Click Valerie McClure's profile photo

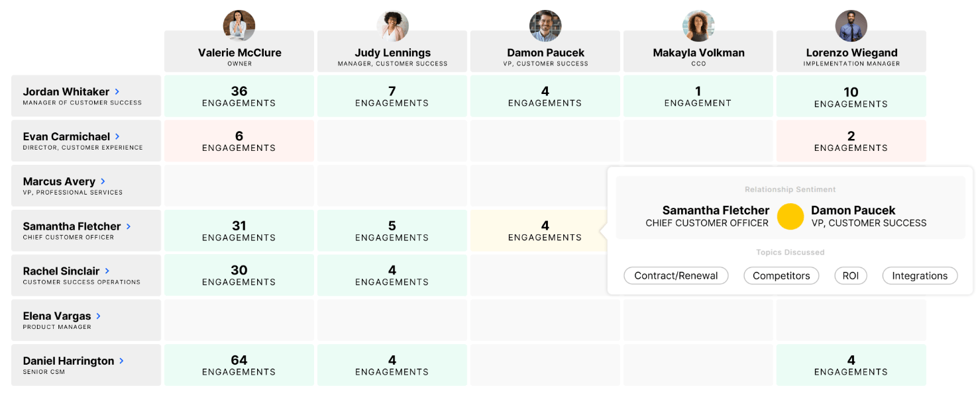(239, 26)
